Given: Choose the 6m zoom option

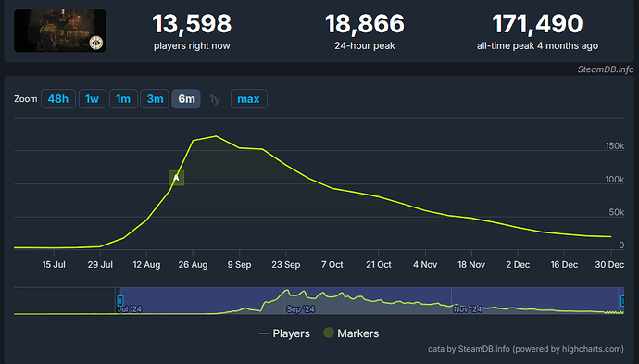Looking at the screenshot, I should 186,99.
